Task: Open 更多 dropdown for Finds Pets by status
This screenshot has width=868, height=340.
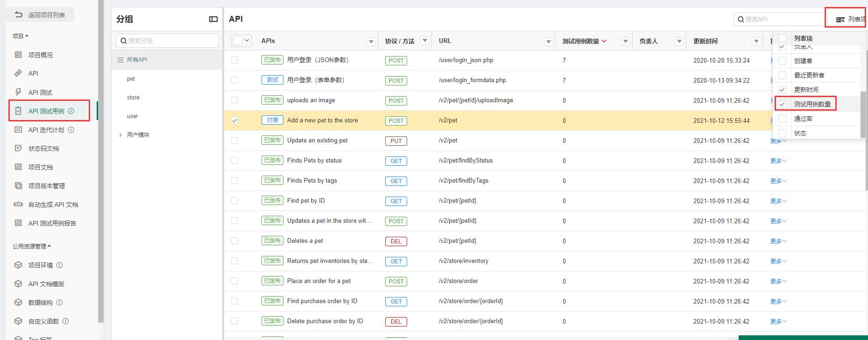Action: point(778,161)
